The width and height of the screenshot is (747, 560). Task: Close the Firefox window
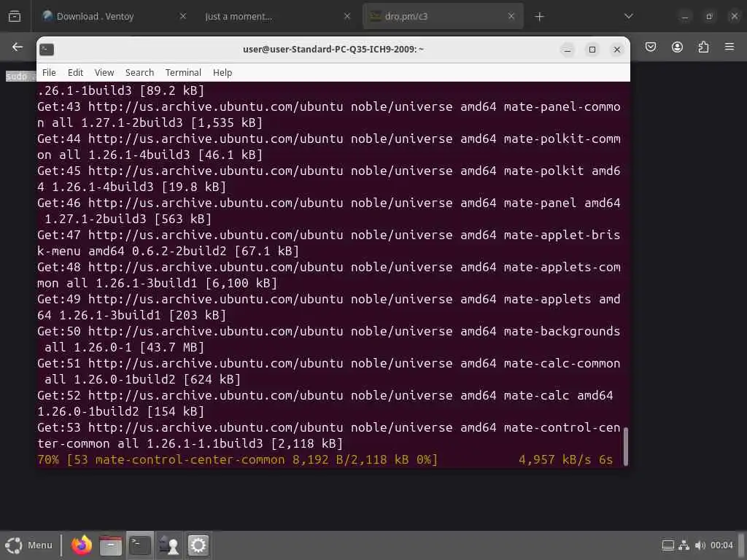[734, 16]
